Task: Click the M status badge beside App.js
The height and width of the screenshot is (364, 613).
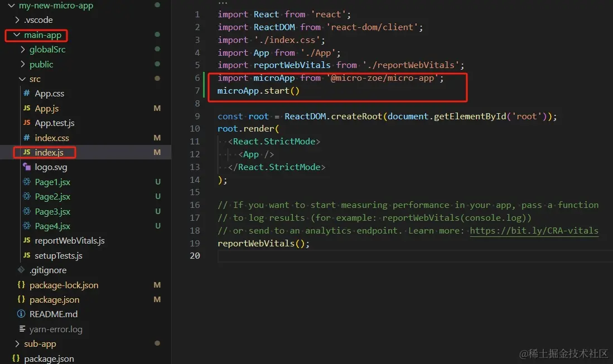Action: click(157, 108)
